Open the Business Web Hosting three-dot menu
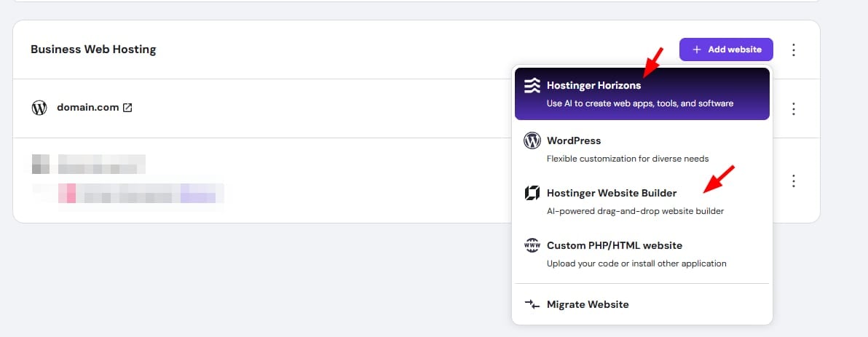Screen dimensions: 868x337 point(794,50)
